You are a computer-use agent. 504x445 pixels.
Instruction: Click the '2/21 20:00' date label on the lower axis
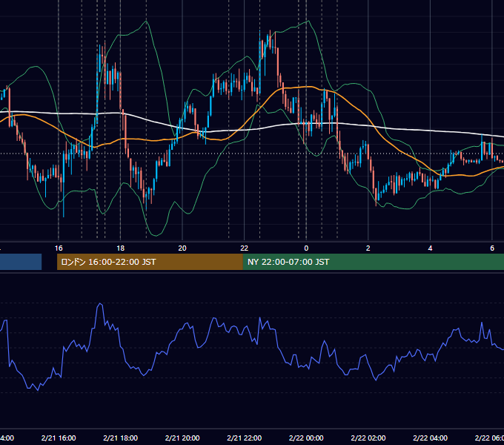tap(182, 438)
